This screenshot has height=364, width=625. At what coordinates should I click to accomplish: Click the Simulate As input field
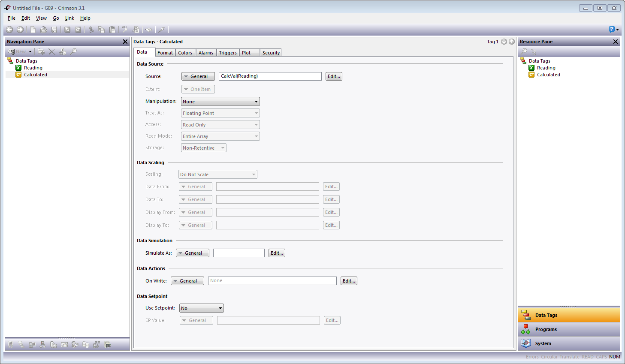(x=239, y=253)
